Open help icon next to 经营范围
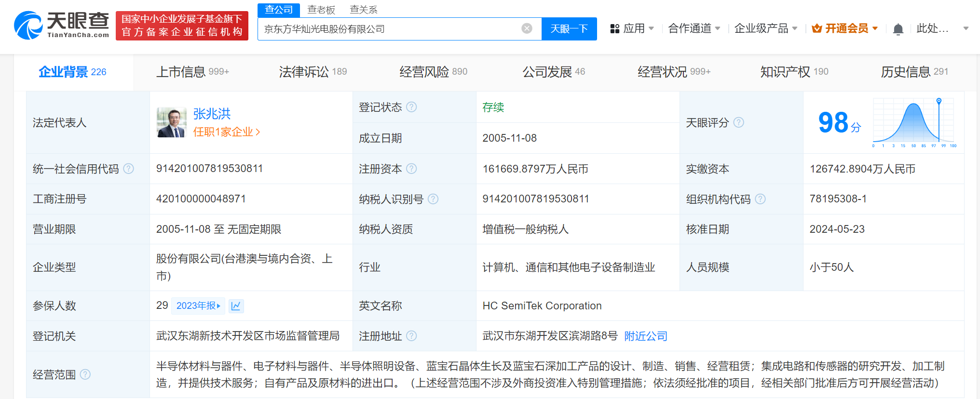Image resolution: width=980 pixels, height=399 pixels. click(x=85, y=374)
